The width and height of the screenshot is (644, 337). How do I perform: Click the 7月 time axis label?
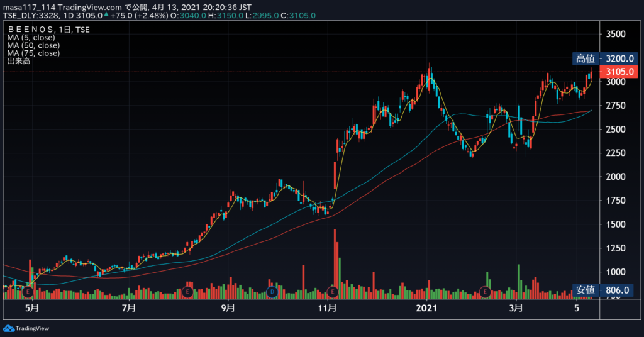(x=129, y=308)
